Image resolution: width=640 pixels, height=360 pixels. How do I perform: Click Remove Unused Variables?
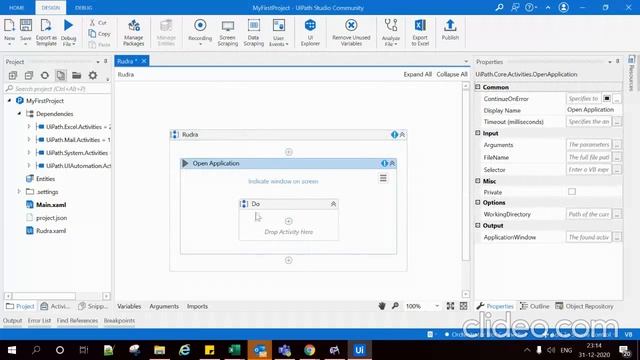click(351, 32)
